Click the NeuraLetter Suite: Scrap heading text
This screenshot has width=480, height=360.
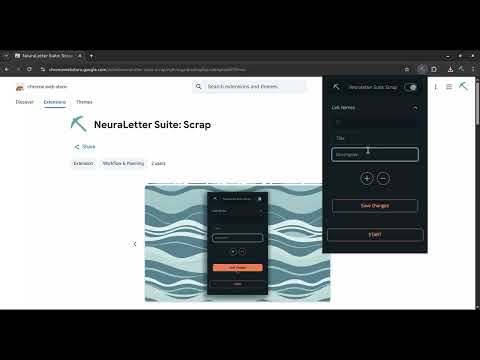pyautogui.click(x=152, y=125)
